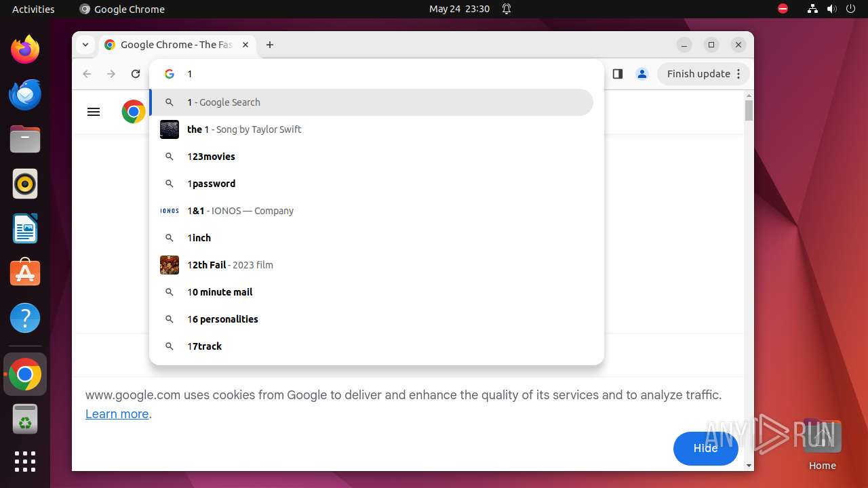Image resolution: width=868 pixels, height=488 pixels.
Task: Open the Help application in dock
Action: [25, 318]
